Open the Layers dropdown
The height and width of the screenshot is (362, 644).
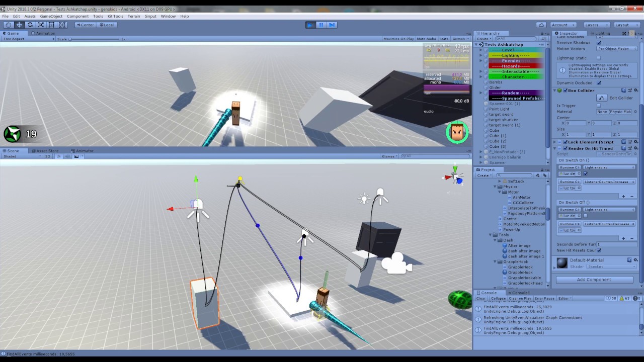(x=597, y=25)
